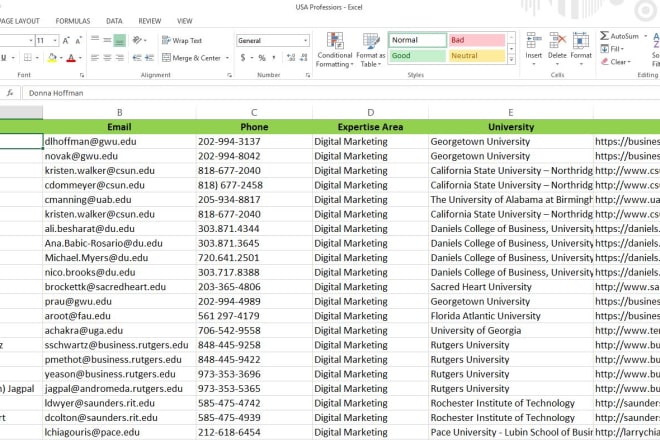The image size is (660, 440).
Task: Apply the red Font Color
Action: point(71,58)
